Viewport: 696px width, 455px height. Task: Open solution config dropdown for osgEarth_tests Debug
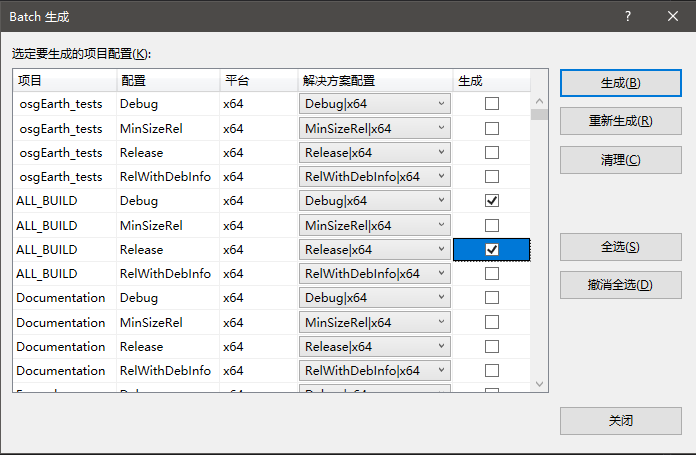441,104
